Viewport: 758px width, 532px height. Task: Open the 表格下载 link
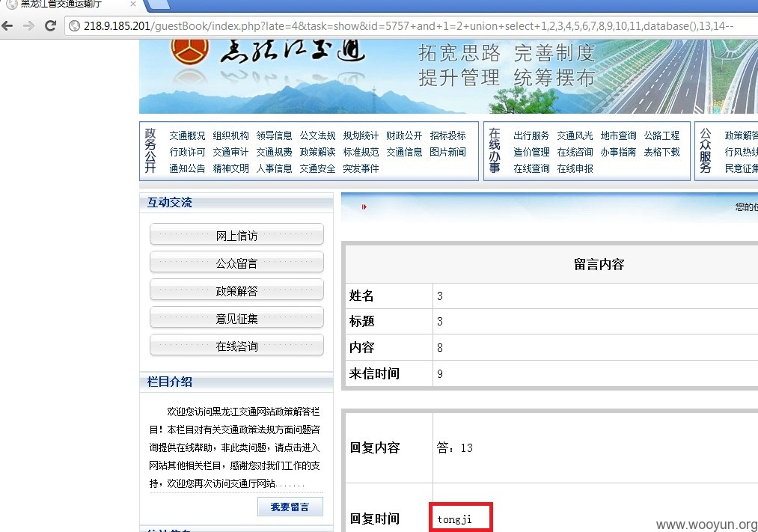[661, 152]
